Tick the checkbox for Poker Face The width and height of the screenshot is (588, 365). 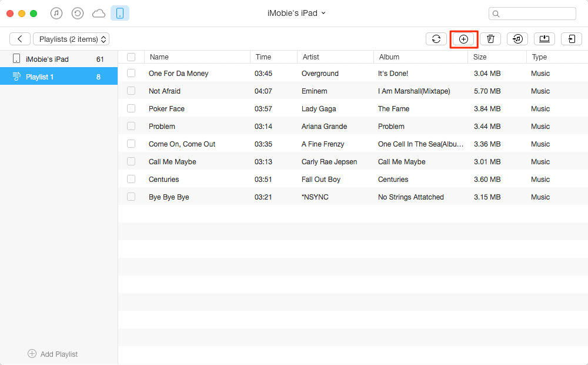[x=131, y=109]
